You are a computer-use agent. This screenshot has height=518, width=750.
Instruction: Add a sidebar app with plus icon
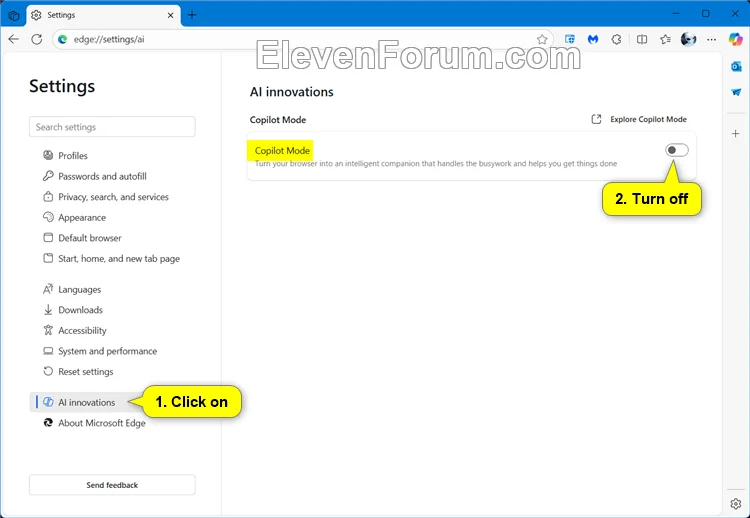click(736, 133)
